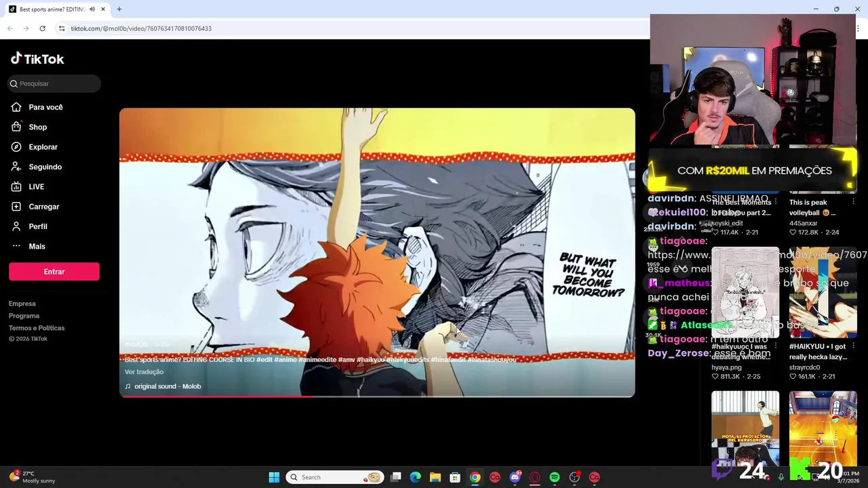This screenshot has width=868, height=488.
Task: Click the main anime video player
Action: [x=377, y=252]
